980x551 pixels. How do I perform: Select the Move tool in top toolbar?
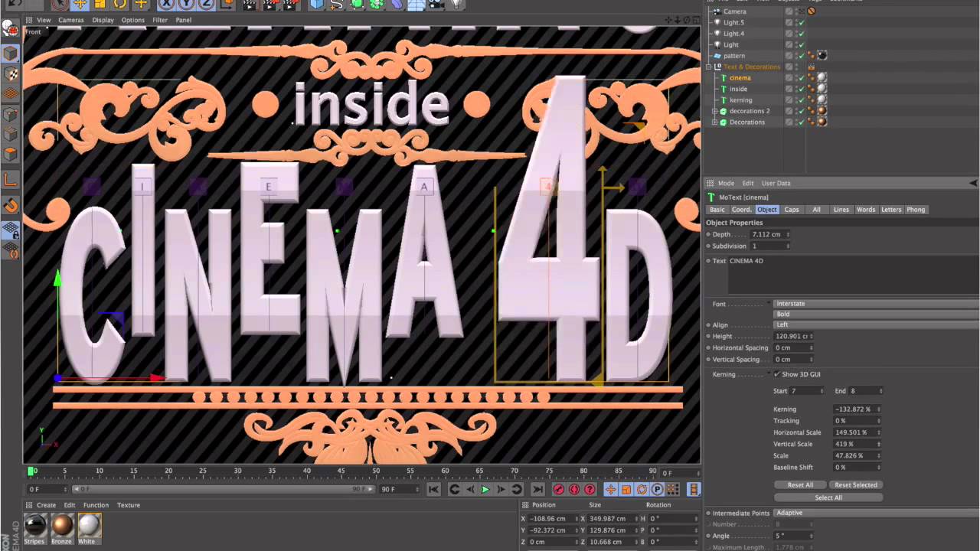click(x=80, y=4)
